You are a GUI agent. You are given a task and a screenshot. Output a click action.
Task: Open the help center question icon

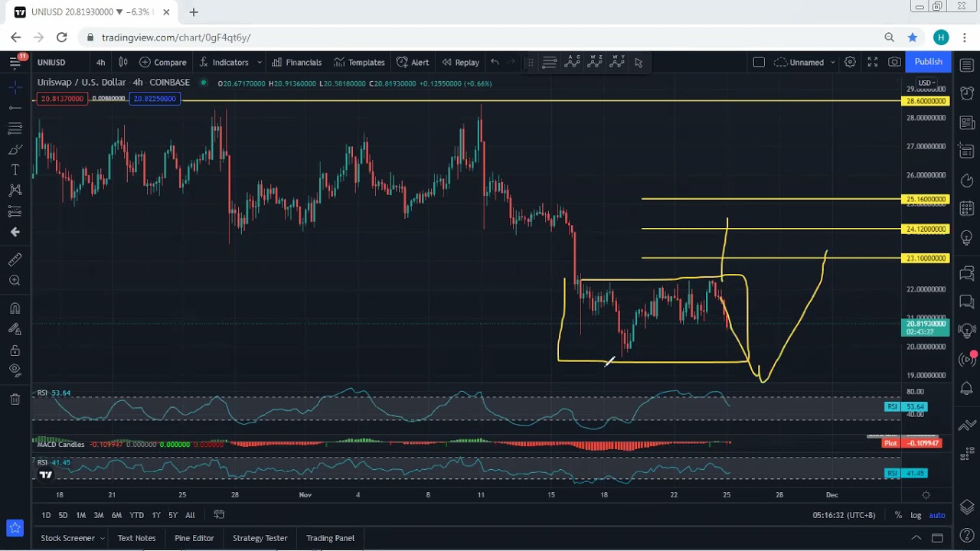pyautogui.click(x=966, y=537)
